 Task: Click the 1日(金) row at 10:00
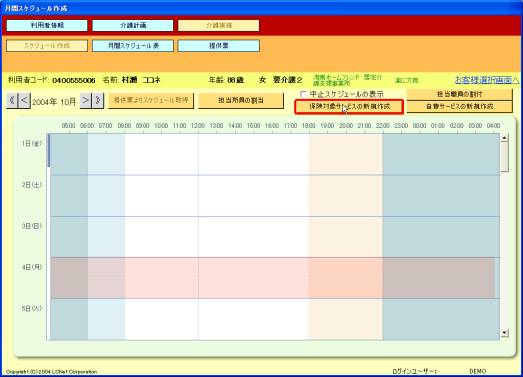(161, 154)
